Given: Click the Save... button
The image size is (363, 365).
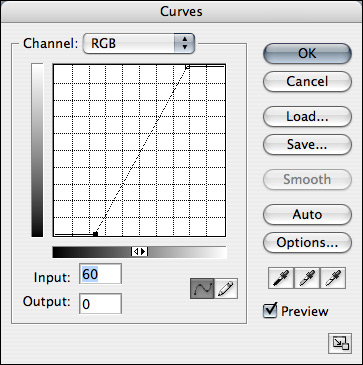Looking at the screenshot, I should pyautogui.click(x=307, y=144).
